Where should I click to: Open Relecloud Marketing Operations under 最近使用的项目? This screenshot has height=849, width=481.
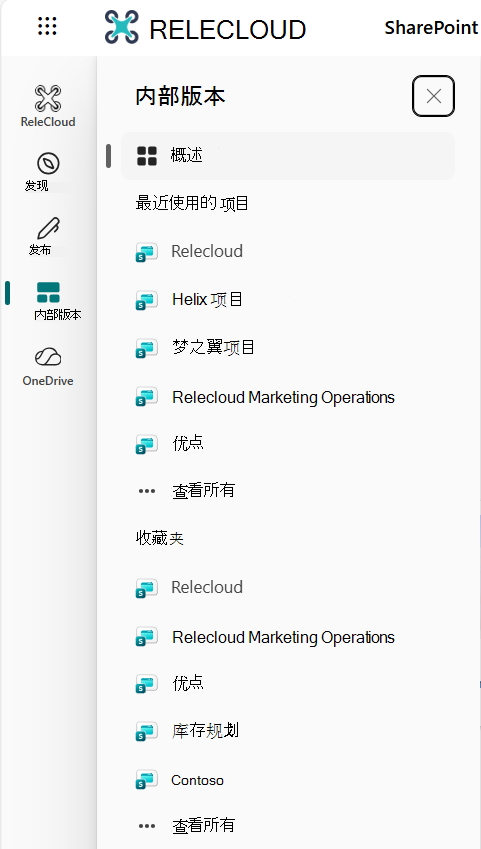coord(283,397)
